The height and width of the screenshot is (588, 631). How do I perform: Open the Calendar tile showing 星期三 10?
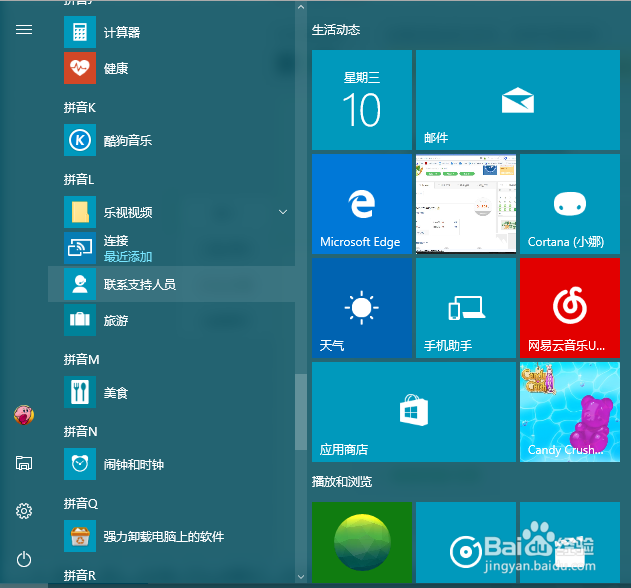pyautogui.click(x=362, y=100)
